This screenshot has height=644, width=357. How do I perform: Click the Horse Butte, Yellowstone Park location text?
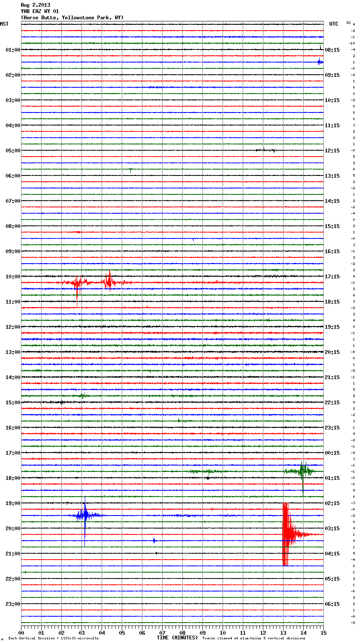72,18
